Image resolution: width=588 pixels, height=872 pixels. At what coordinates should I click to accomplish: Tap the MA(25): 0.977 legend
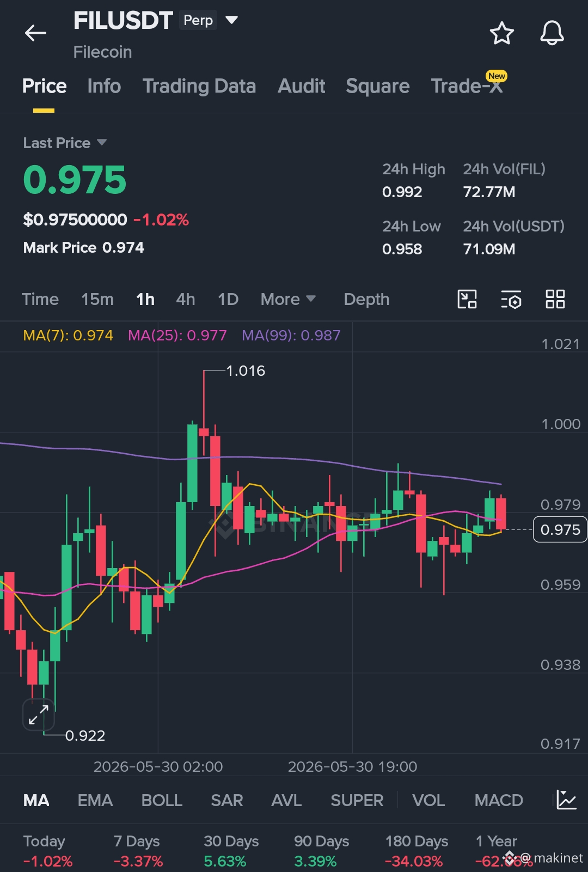tap(177, 335)
